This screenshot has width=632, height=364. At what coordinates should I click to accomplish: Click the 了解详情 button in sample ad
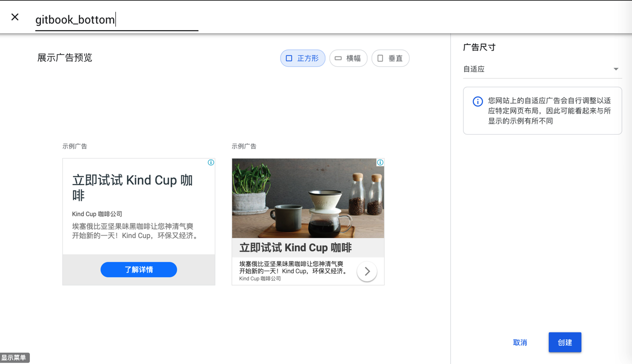(x=139, y=270)
